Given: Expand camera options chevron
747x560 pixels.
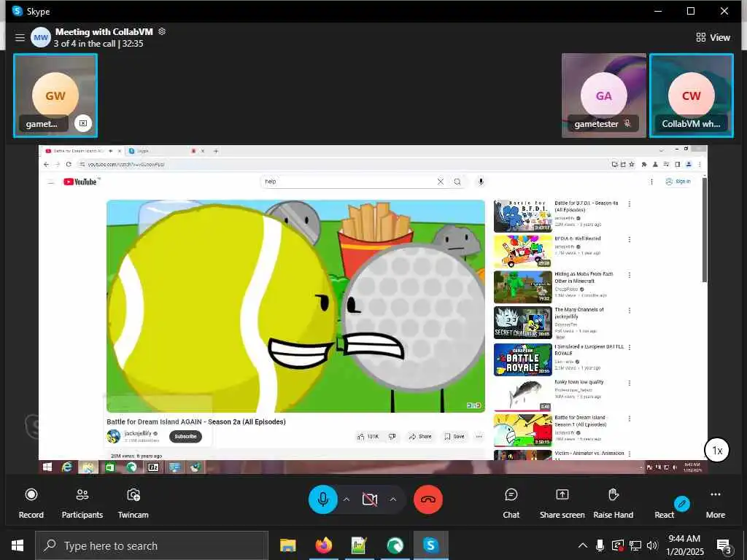Looking at the screenshot, I should point(393,499).
